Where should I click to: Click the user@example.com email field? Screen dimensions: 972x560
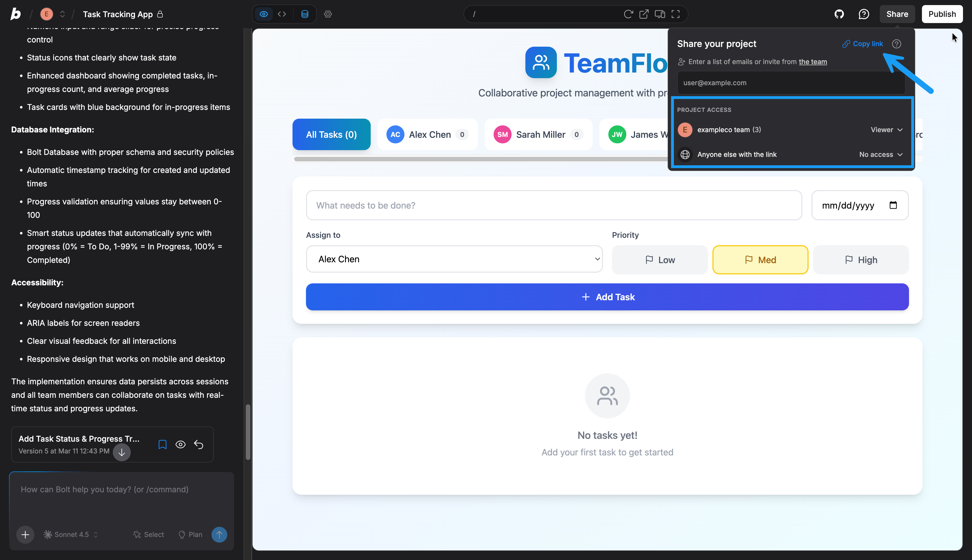coord(791,83)
